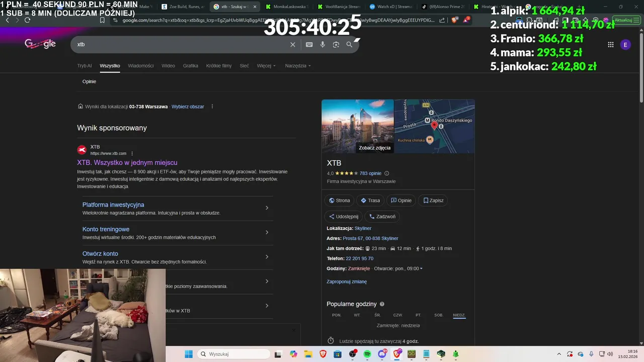This screenshot has height=362, width=644.
Task: Start voice search with microphone icon
Action: pos(323,44)
